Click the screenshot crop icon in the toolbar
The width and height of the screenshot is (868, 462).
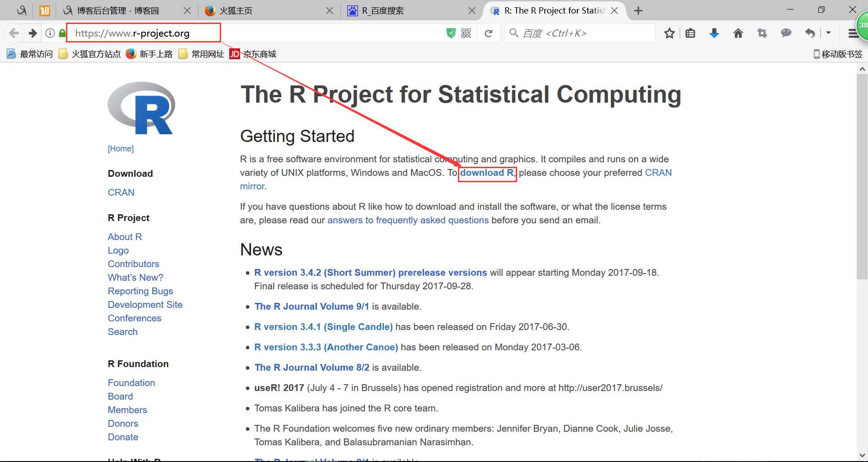point(762,33)
